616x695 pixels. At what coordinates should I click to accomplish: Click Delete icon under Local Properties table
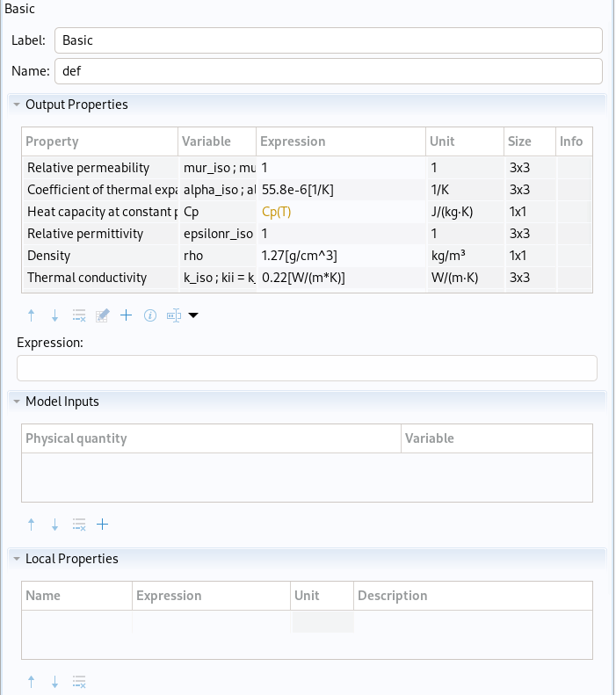79,682
